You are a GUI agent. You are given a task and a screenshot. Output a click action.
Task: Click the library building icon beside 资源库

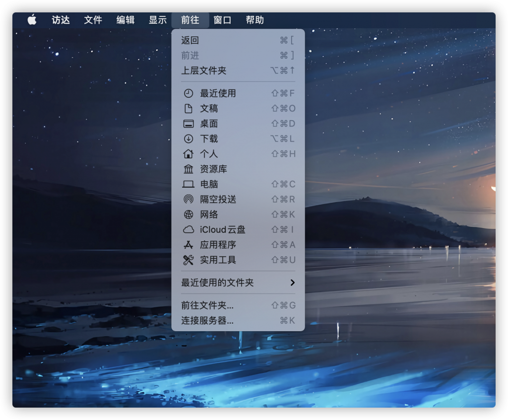point(189,169)
